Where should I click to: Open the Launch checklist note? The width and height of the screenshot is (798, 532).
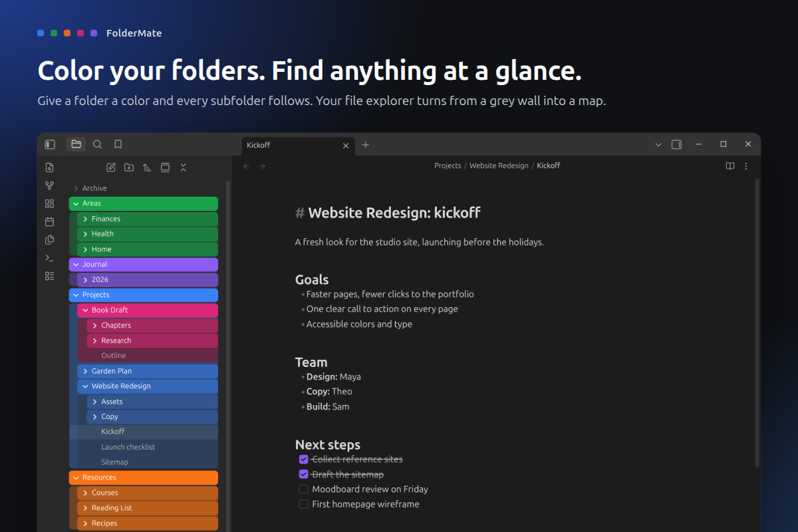click(152, 447)
